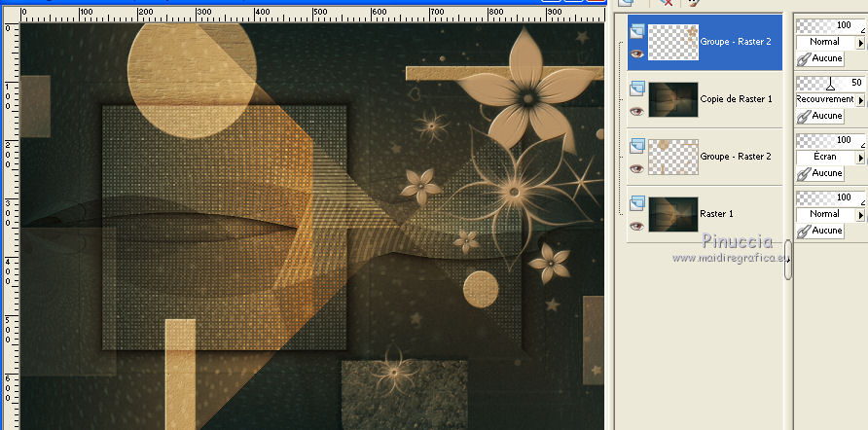
Task: Select the Copie de Raster 1 layer name
Action: (736, 99)
